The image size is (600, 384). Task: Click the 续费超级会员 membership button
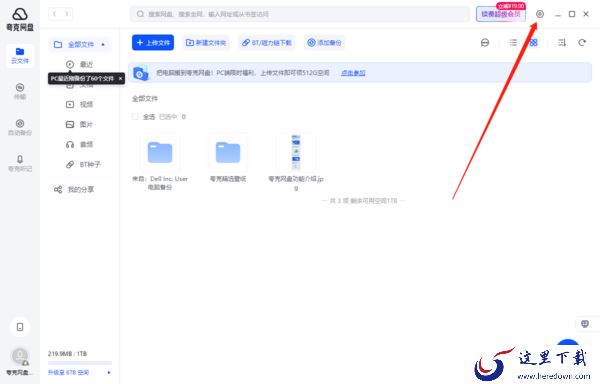tap(501, 14)
